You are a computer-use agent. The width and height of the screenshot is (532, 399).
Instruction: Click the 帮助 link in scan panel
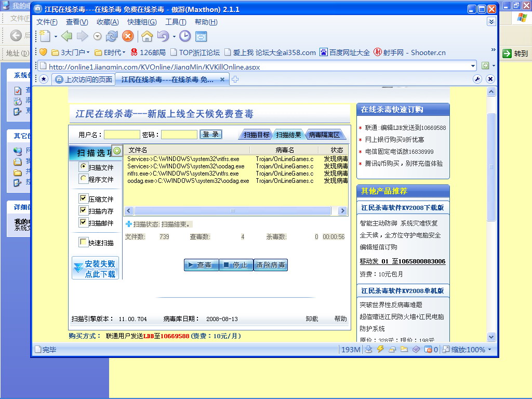click(340, 318)
